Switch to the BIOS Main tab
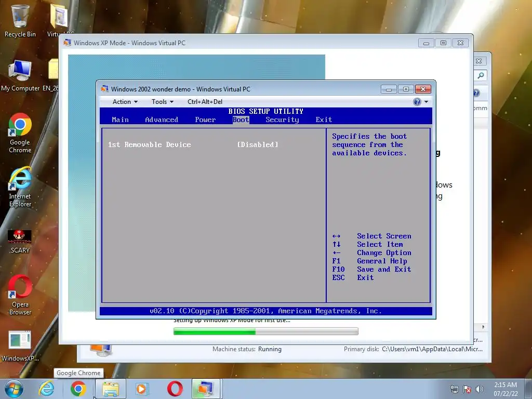 coord(120,120)
